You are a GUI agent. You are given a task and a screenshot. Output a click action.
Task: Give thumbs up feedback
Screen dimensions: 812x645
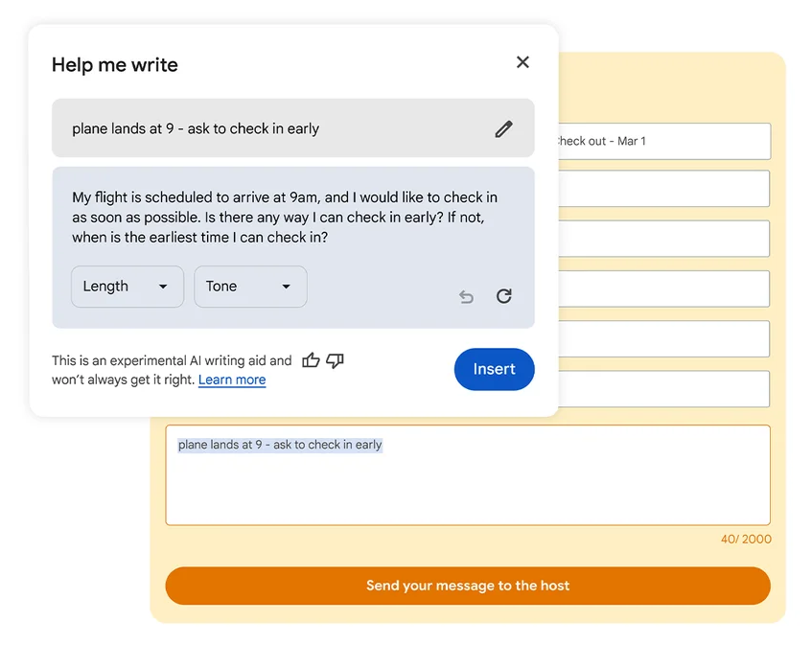(311, 359)
